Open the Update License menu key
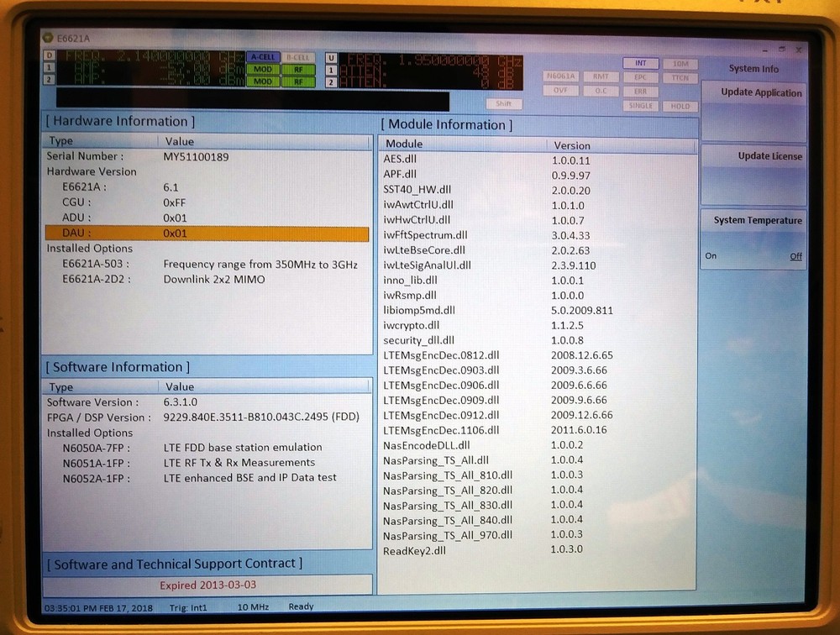The image size is (840, 635). (x=753, y=174)
